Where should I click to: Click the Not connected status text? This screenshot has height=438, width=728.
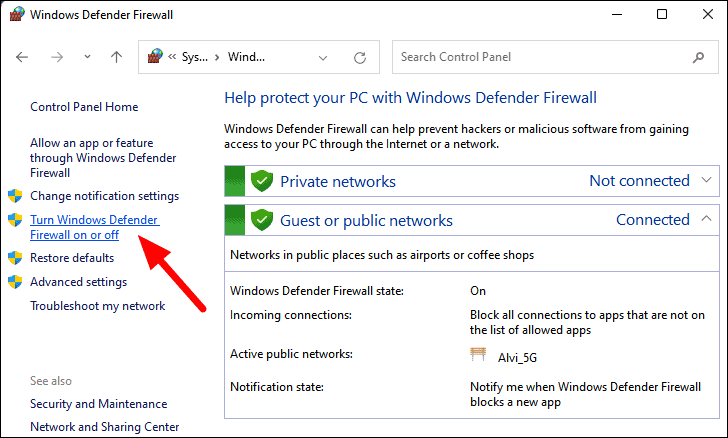(x=639, y=181)
